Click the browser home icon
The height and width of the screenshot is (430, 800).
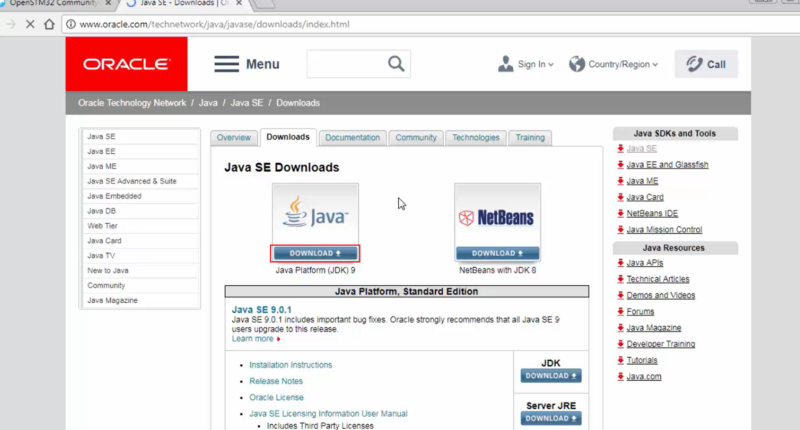(x=49, y=24)
